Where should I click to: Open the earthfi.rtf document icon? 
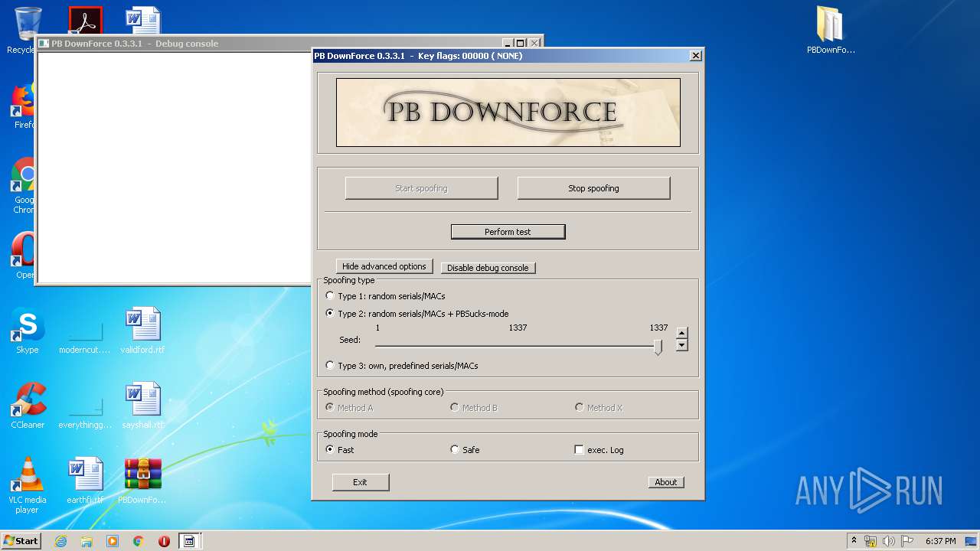[x=85, y=481]
